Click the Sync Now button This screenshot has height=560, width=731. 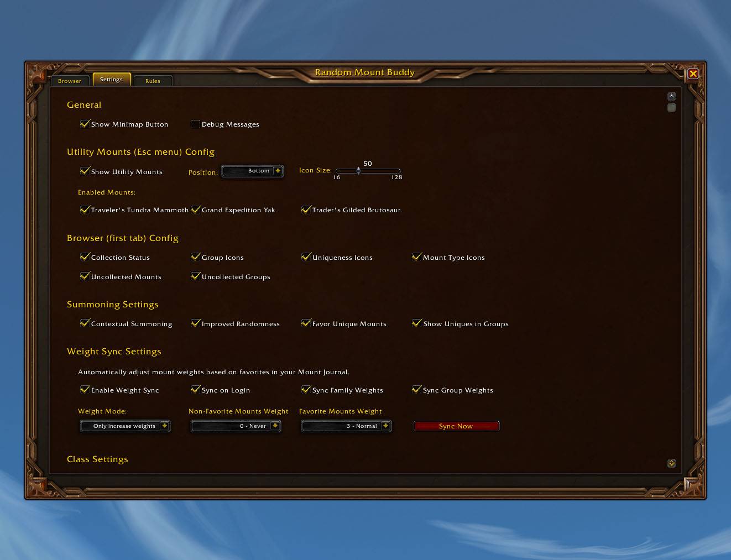tap(456, 426)
